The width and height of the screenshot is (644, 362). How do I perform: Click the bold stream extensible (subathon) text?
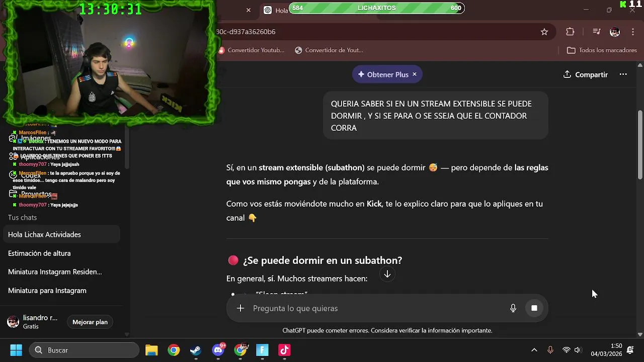pyautogui.click(x=311, y=167)
